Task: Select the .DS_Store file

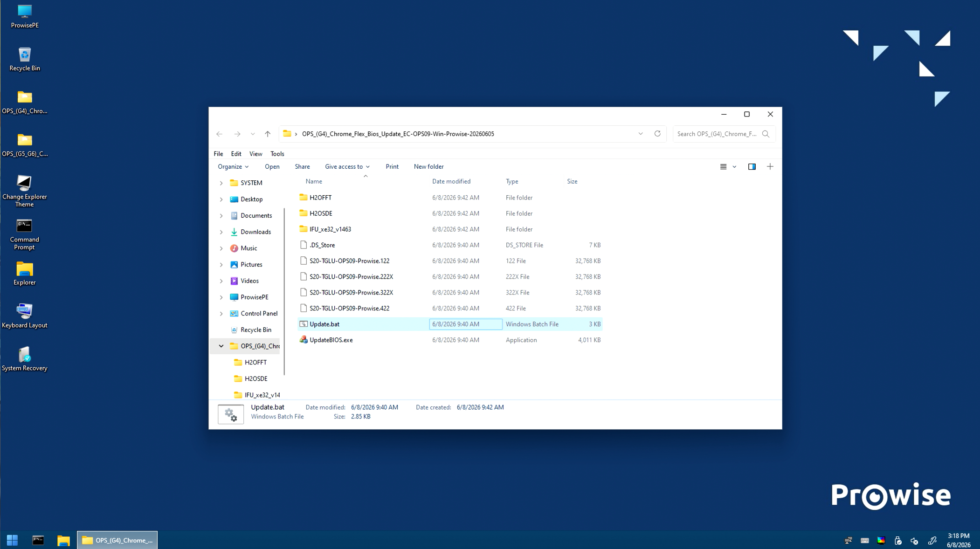Action: tap(450, 245)
